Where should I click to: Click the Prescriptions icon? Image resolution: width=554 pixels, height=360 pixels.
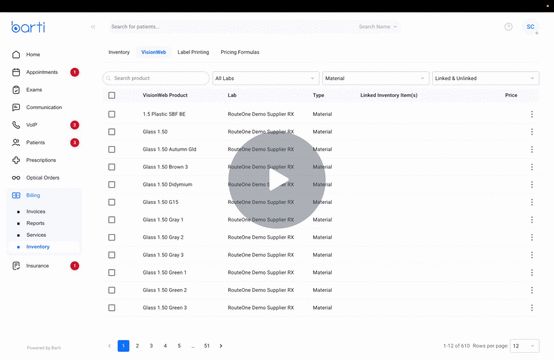[x=16, y=160]
